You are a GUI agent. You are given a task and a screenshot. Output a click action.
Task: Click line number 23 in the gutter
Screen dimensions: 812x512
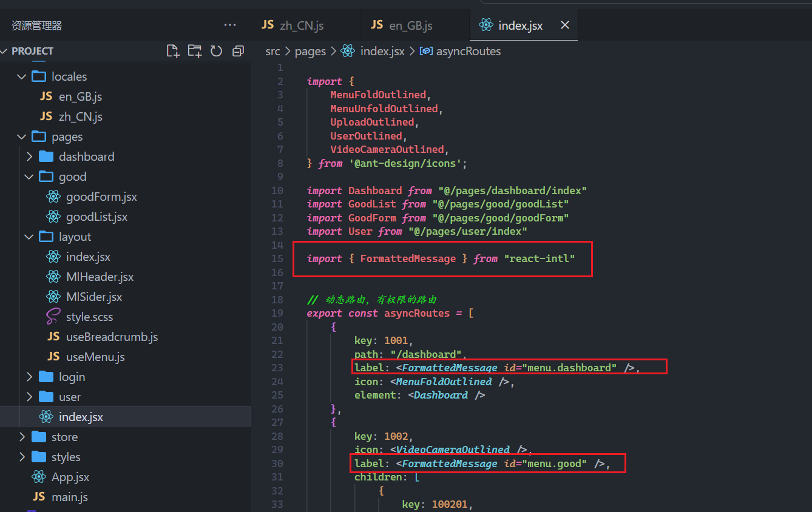277,368
